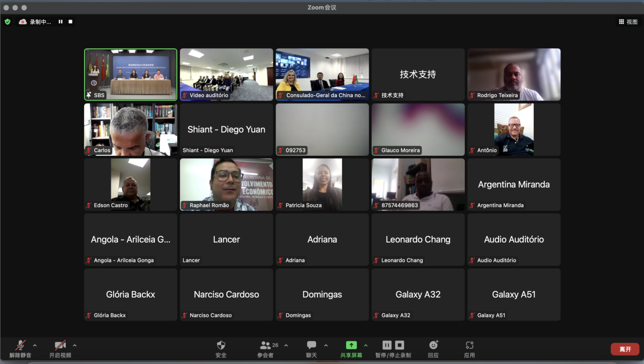Unmute the microphone (解除静音)
Screen dimensions: 644x364
coord(20,345)
